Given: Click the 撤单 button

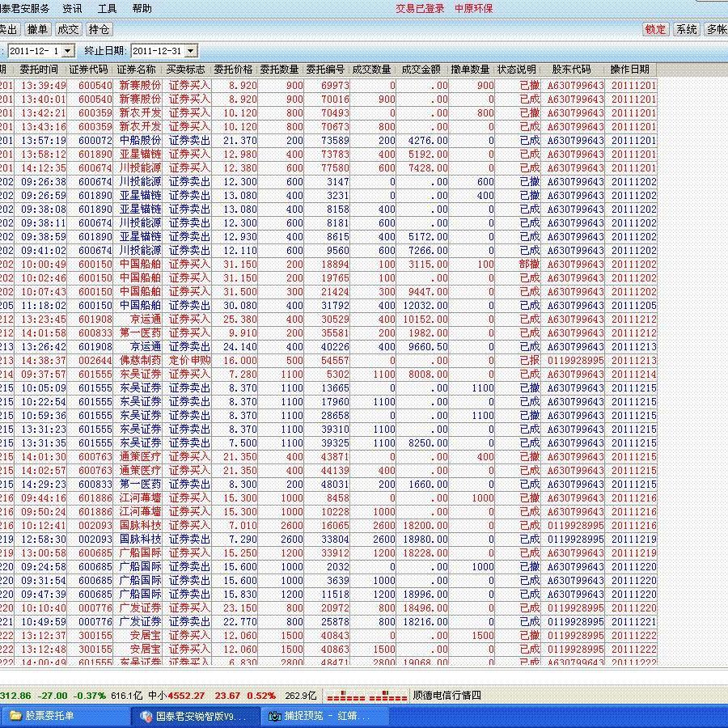Looking at the screenshot, I should tap(37, 30).
